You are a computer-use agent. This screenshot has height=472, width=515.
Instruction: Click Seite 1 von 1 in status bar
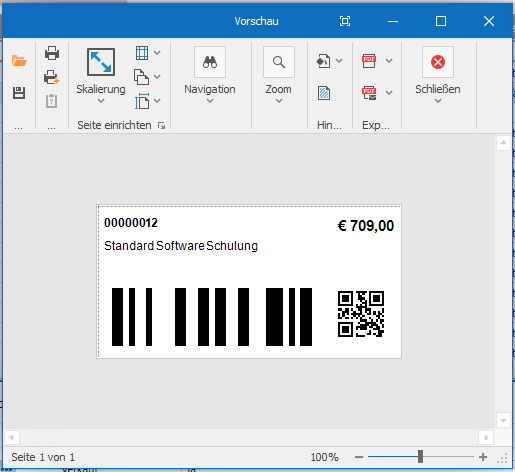43,457
